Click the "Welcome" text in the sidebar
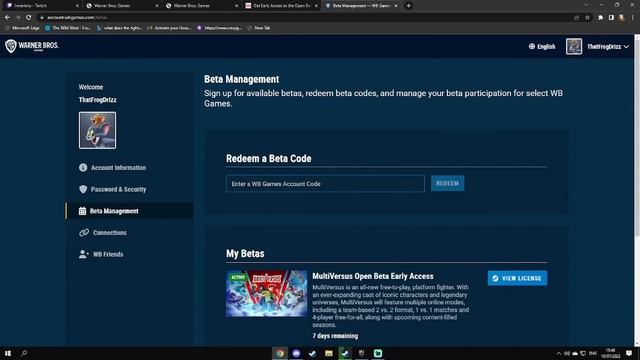 pos(91,87)
